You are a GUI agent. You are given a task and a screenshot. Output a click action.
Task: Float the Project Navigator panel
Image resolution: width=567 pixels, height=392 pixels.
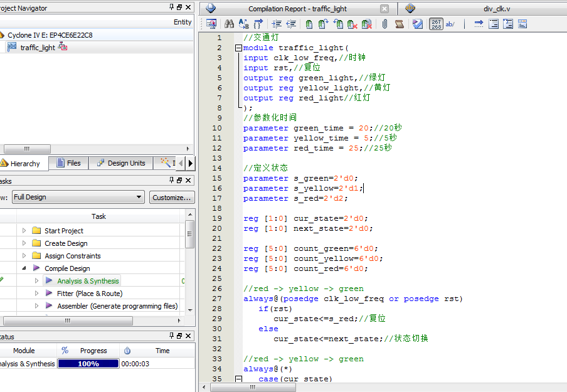tap(179, 8)
